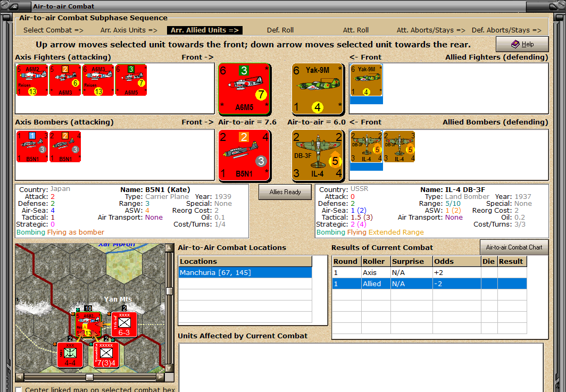Enable center linked map on selected combat hex
Screen dimensions: 566x392
[x=19, y=389]
